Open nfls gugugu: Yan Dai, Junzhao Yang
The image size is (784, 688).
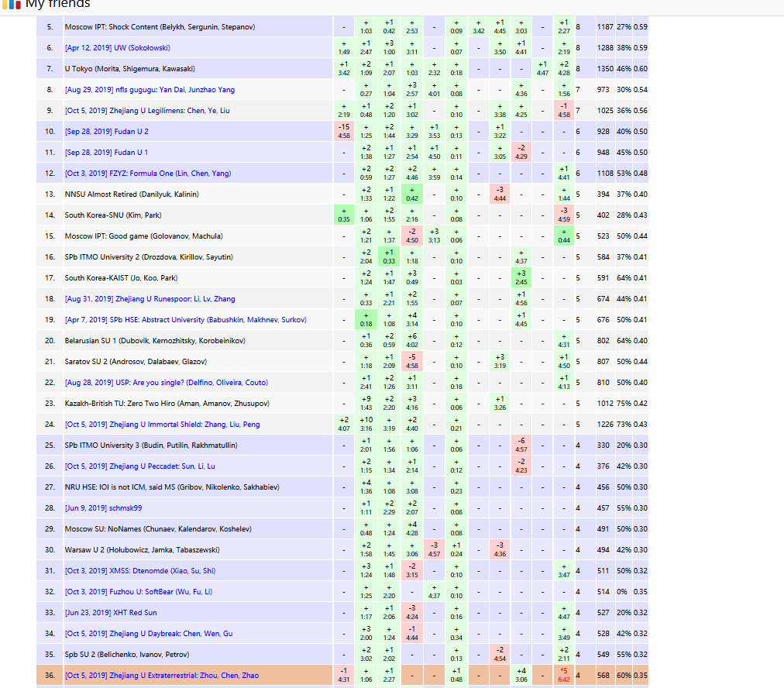150,90
